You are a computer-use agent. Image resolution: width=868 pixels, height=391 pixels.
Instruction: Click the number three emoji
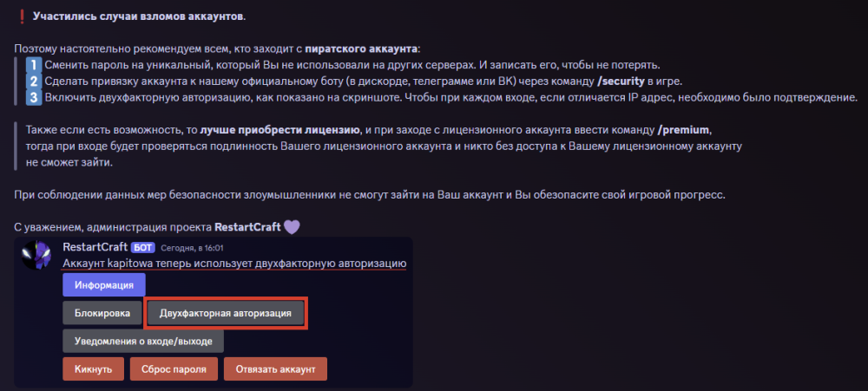coord(34,98)
